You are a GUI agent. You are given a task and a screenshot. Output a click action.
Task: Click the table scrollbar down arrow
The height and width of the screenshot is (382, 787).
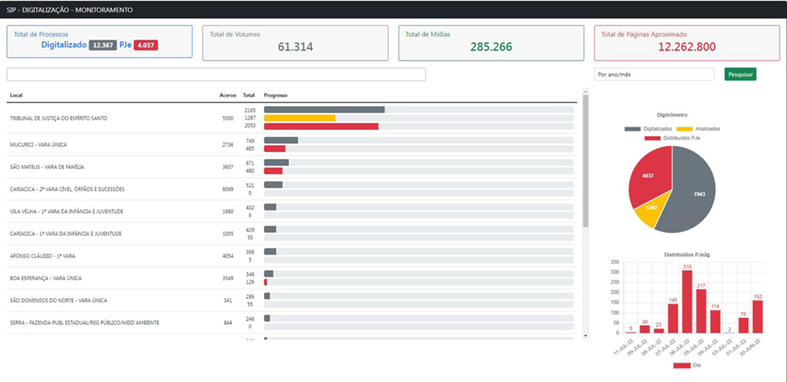pos(585,335)
